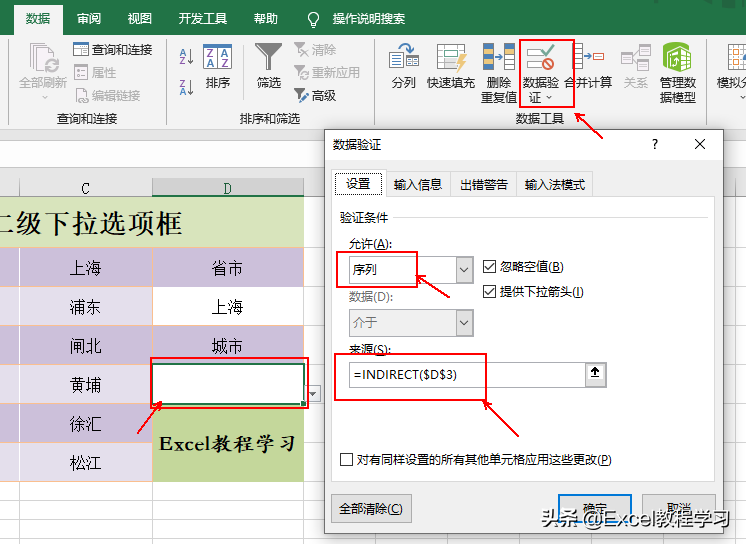Expand the 全部刷新 dropdown arrow
Screen dimensions: 746x544
coord(45,98)
